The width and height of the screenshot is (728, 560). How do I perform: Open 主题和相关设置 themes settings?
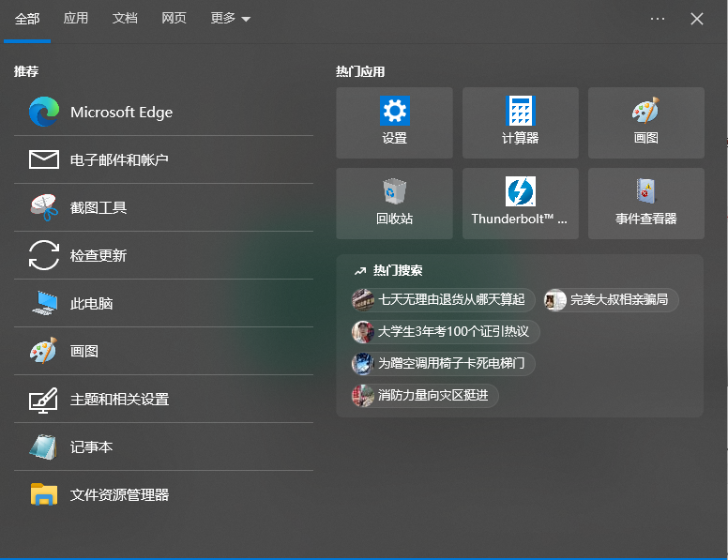coord(163,399)
